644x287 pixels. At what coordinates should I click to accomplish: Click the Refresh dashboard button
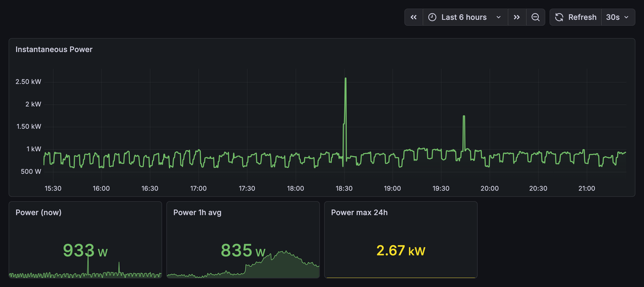[575, 17]
